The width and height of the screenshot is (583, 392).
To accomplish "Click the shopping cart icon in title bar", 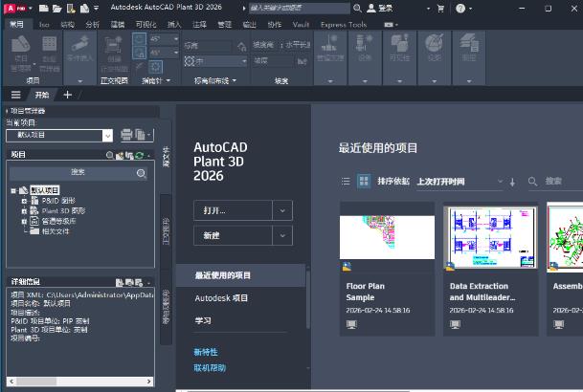I will [440, 9].
